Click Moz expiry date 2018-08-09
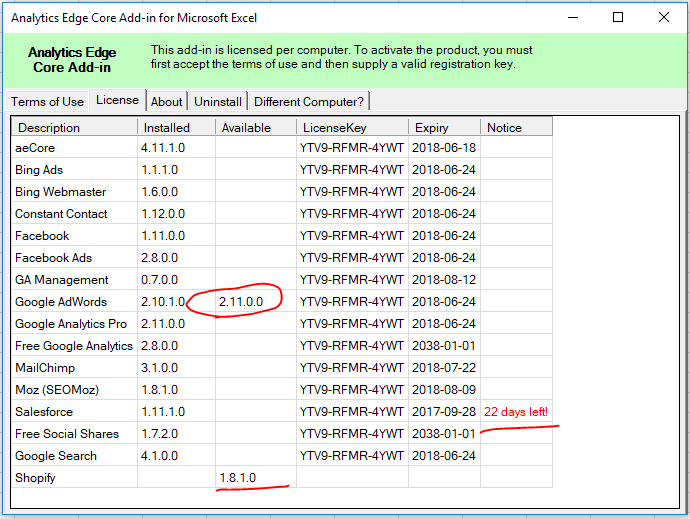Screen dimensions: 690x519 (444, 390)
